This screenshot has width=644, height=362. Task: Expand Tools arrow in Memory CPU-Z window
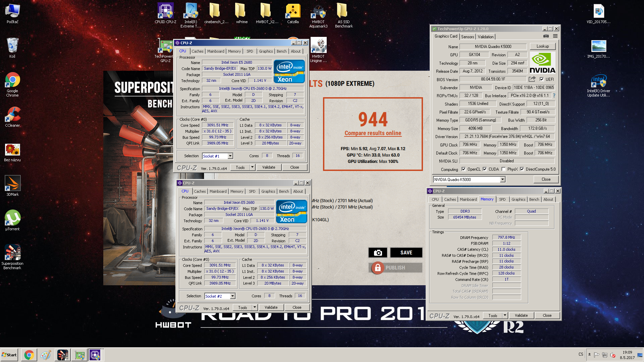(x=505, y=315)
